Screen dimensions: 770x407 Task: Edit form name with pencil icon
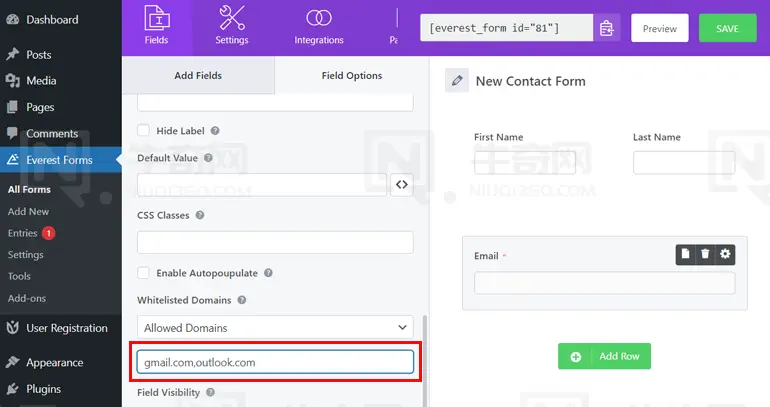coord(457,81)
